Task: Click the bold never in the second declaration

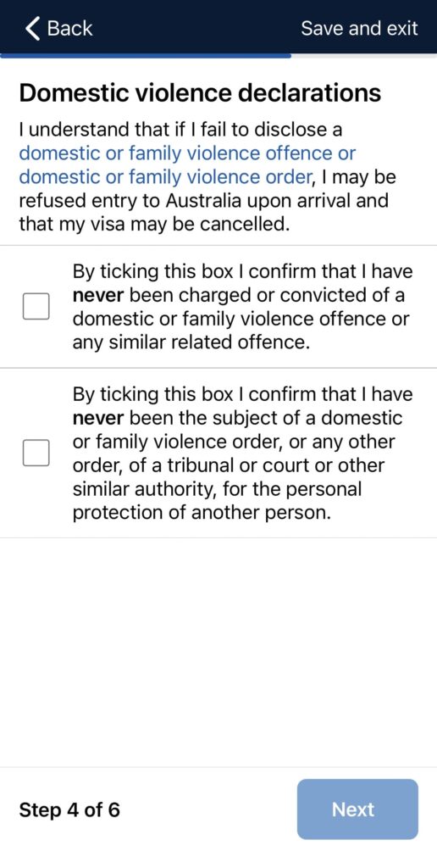Action: (97, 418)
